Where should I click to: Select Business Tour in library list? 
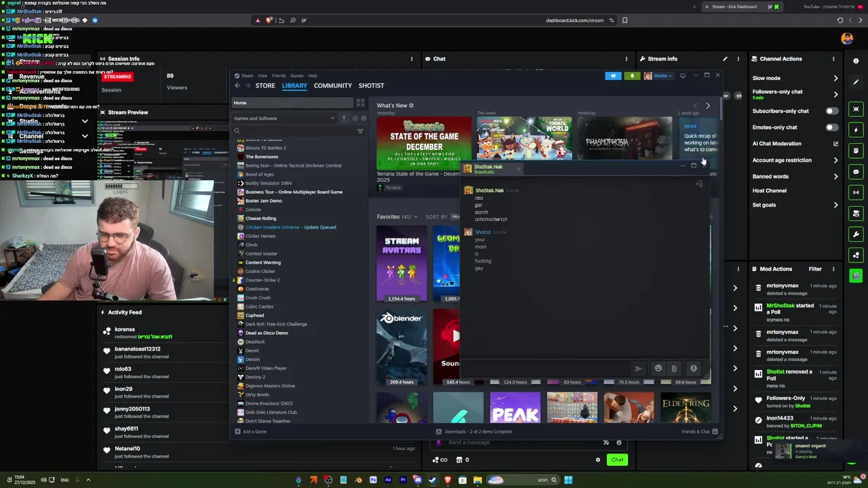[293, 192]
